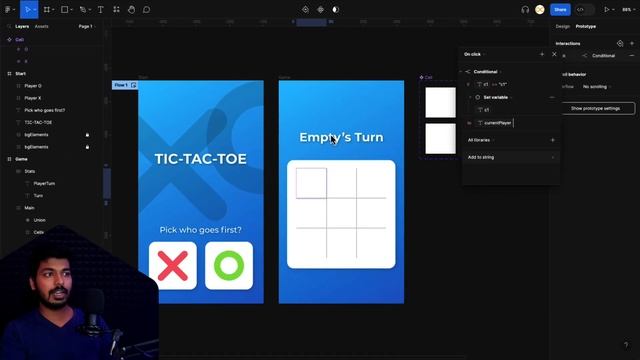
Task: Switch to the Assets tab
Action: click(x=42, y=26)
